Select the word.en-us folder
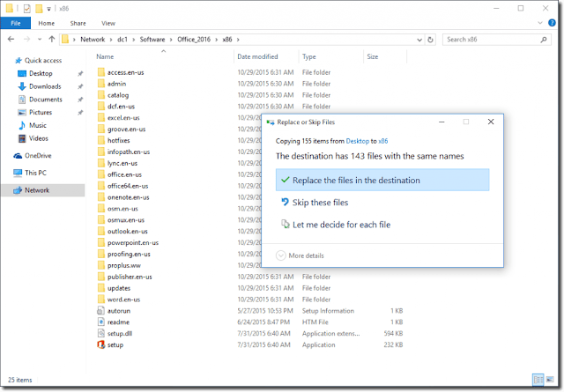The height and width of the screenshot is (392, 564). point(123,300)
